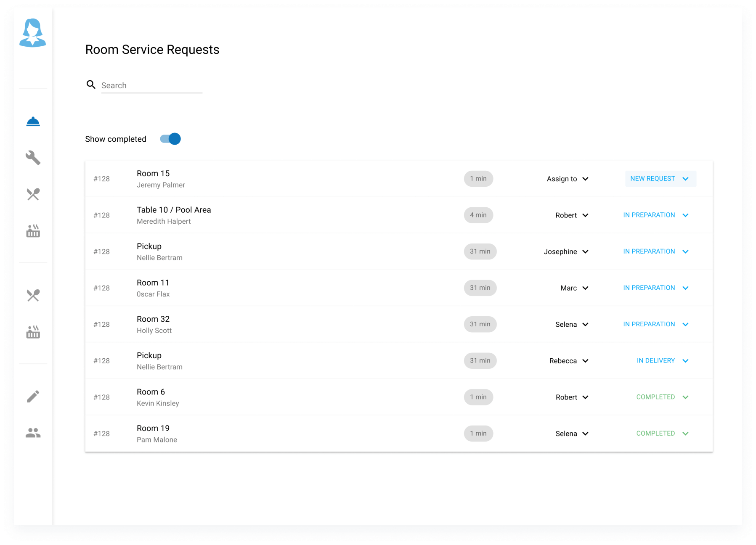Click guest name Meredith Halpert
Screen dimensions: 756x545
point(164,221)
